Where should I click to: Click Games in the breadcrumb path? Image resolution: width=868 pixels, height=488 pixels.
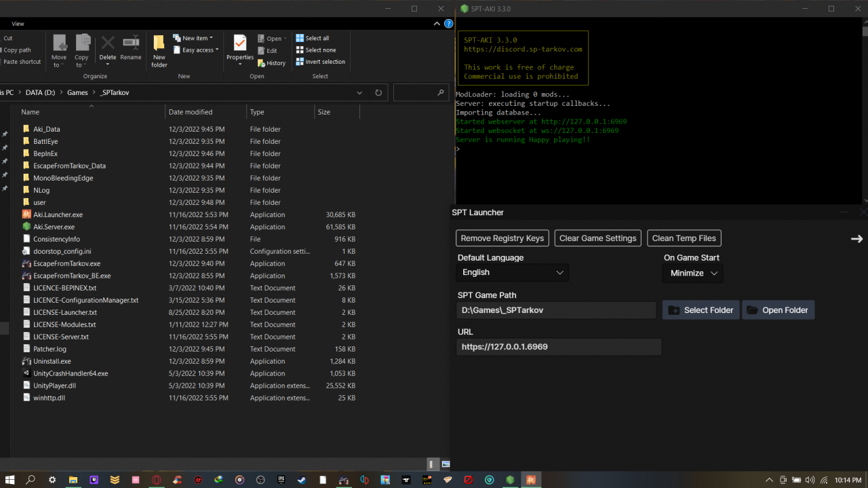pos(77,92)
